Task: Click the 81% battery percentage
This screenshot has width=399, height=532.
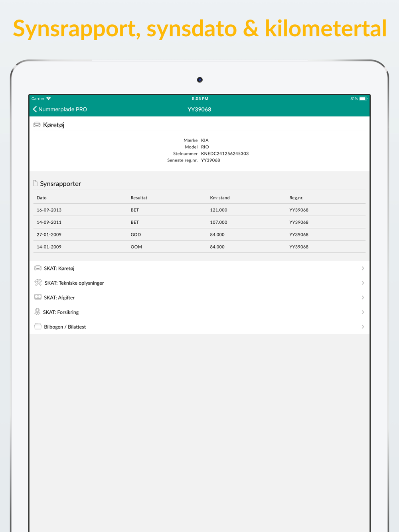Action: 354,99
